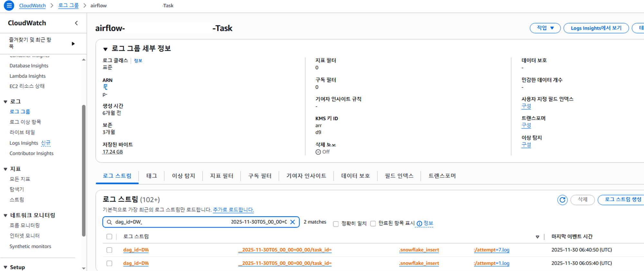644x271 pixels.
Task: Switch to the 로그 스트림 tab
Action: [117, 176]
